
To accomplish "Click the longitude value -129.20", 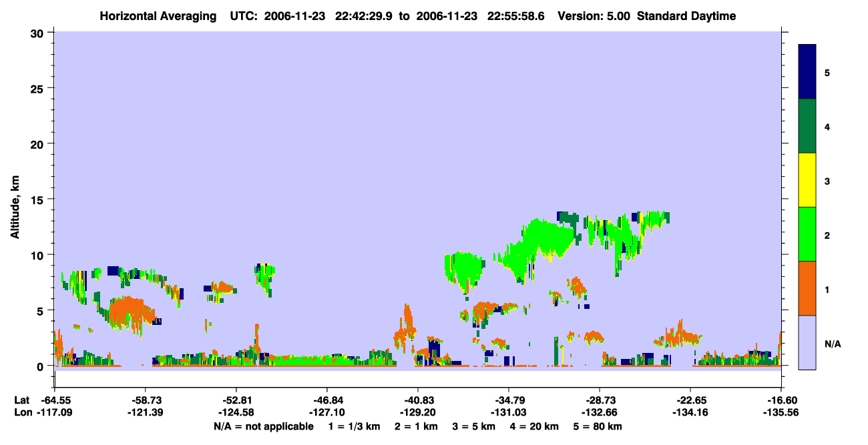I will tap(418, 412).
